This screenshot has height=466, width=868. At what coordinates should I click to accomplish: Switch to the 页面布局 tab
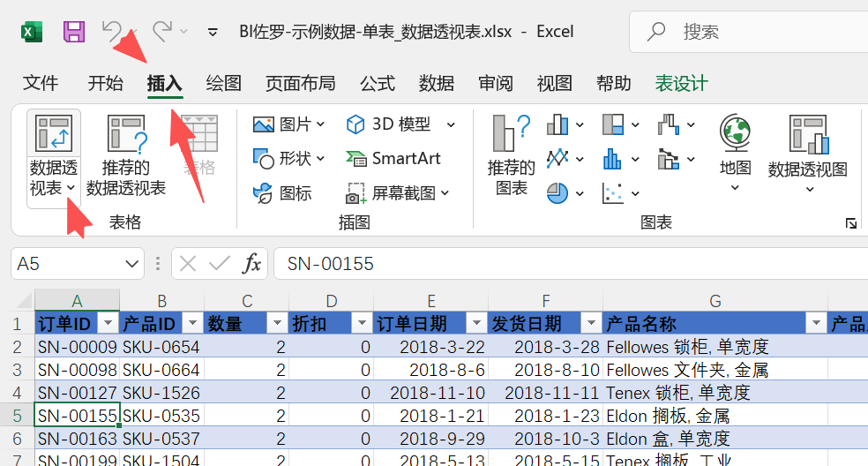301,83
